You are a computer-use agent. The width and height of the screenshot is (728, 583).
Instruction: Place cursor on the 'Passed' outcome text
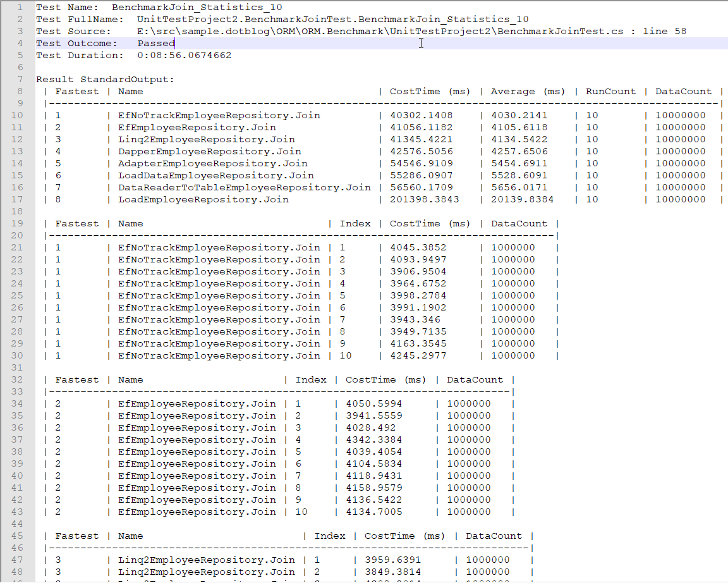click(x=155, y=43)
